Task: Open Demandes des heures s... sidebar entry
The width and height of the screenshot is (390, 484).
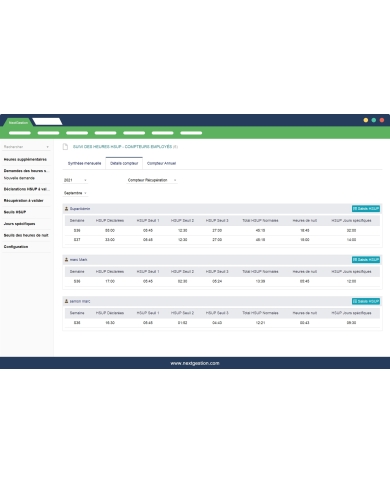Action: pyautogui.click(x=26, y=171)
